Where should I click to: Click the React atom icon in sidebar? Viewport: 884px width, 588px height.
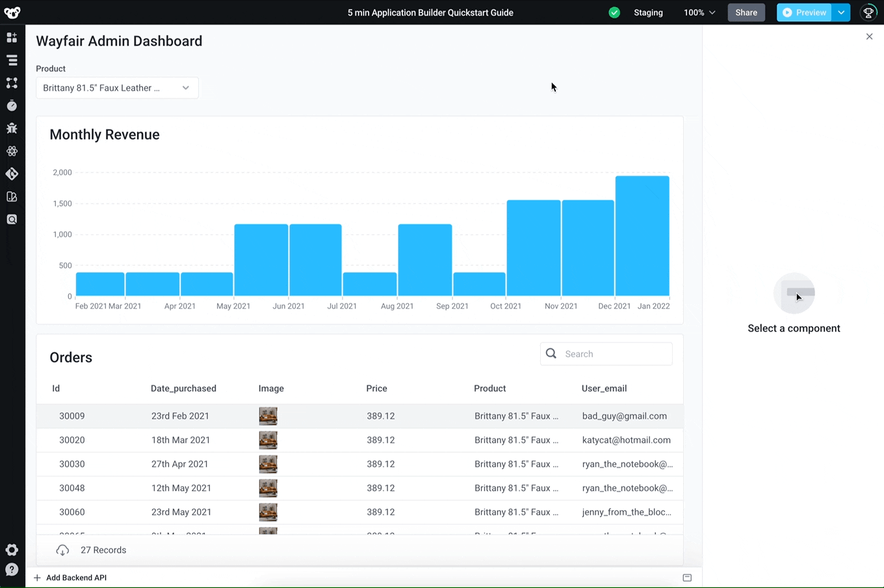[12, 151]
